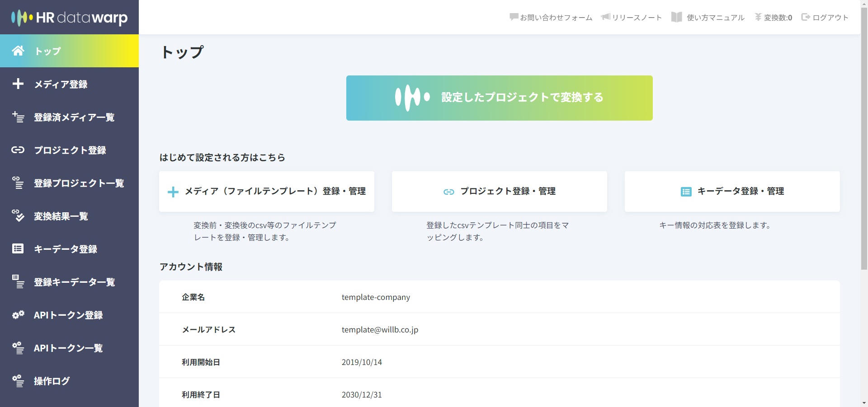Click the table icon in キーデータ登録・管理 card

(686, 192)
